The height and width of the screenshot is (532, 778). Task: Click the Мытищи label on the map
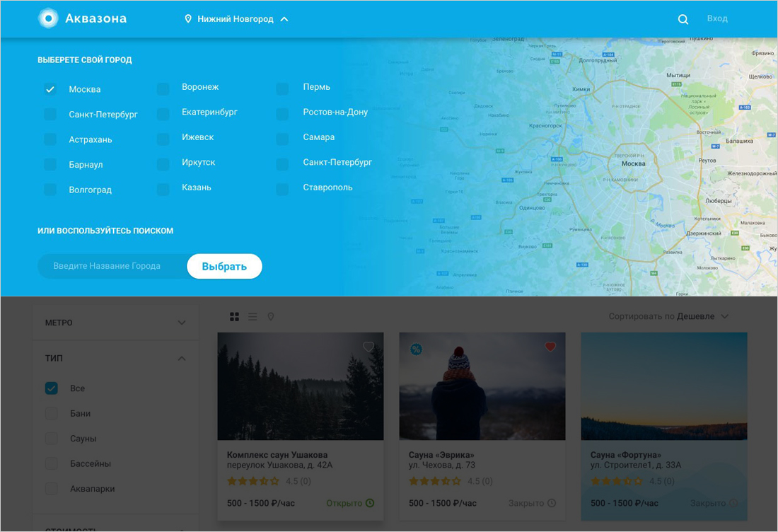click(x=678, y=75)
